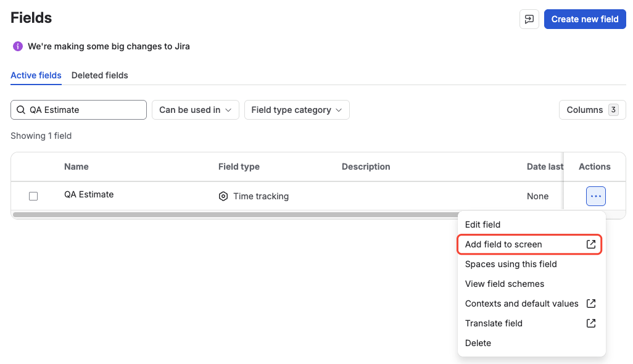Click the Date last column header

tap(545, 167)
